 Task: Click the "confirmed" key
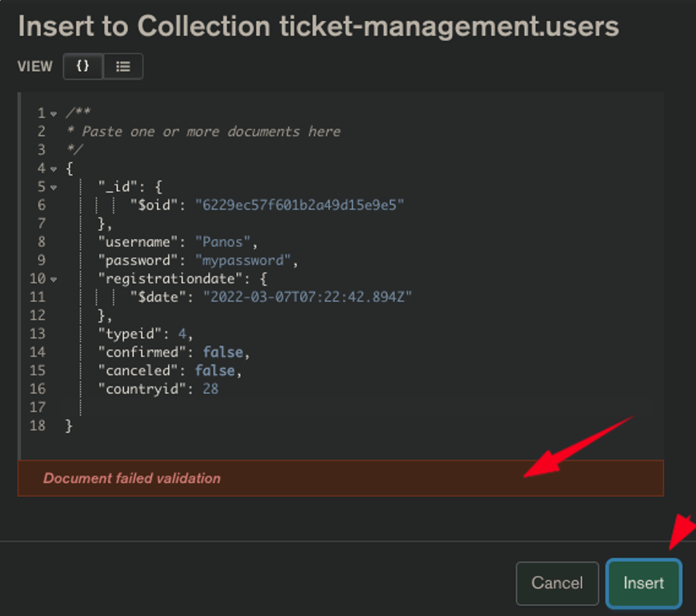point(142,352)
